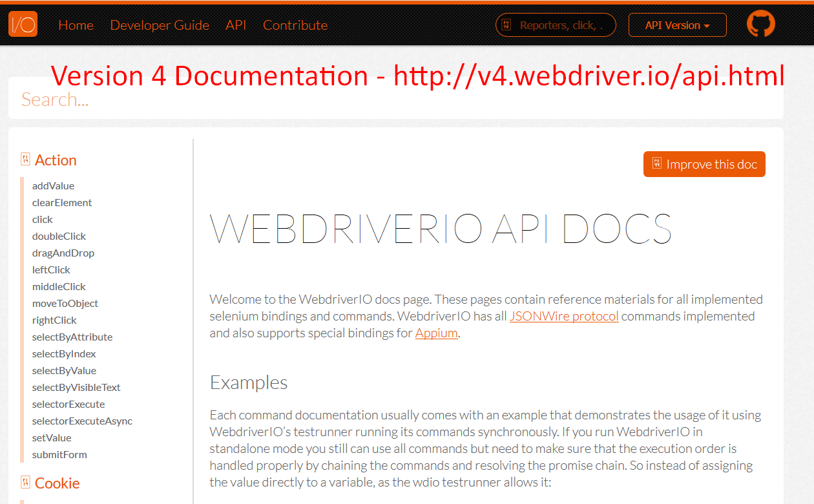Open selectByIndex command docs
This screenshot has width=814, height=504.
pos(64,354)
